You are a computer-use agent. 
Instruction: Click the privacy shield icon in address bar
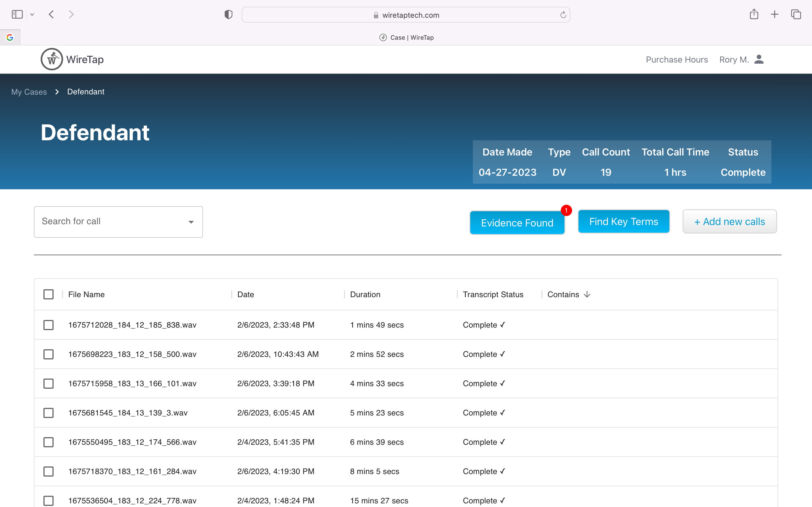[x=228, y=14]
